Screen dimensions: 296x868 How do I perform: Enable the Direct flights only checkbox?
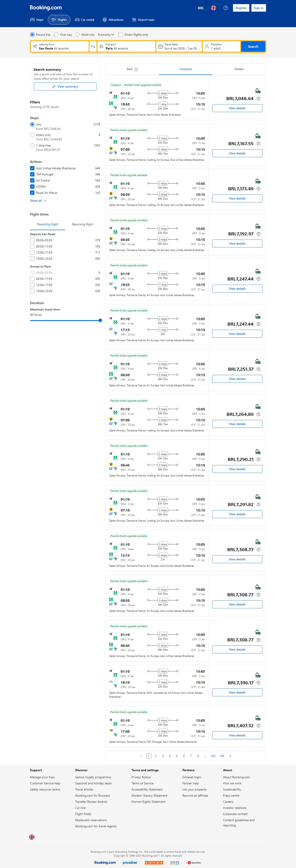120,35
